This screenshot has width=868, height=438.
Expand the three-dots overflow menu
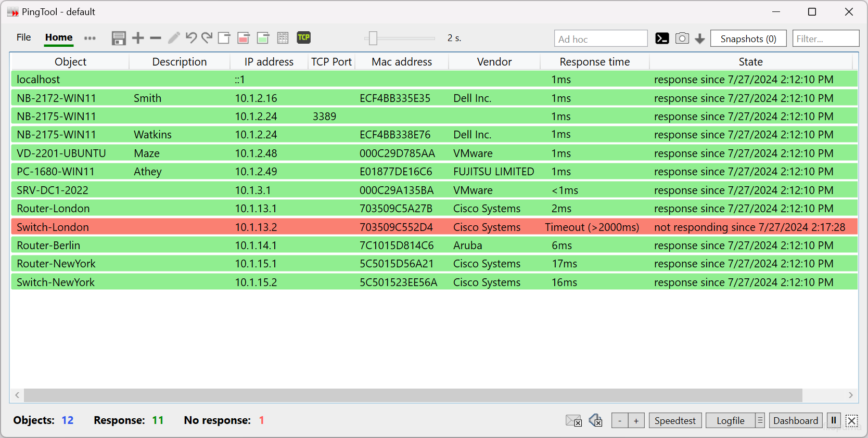coord(90,38)
